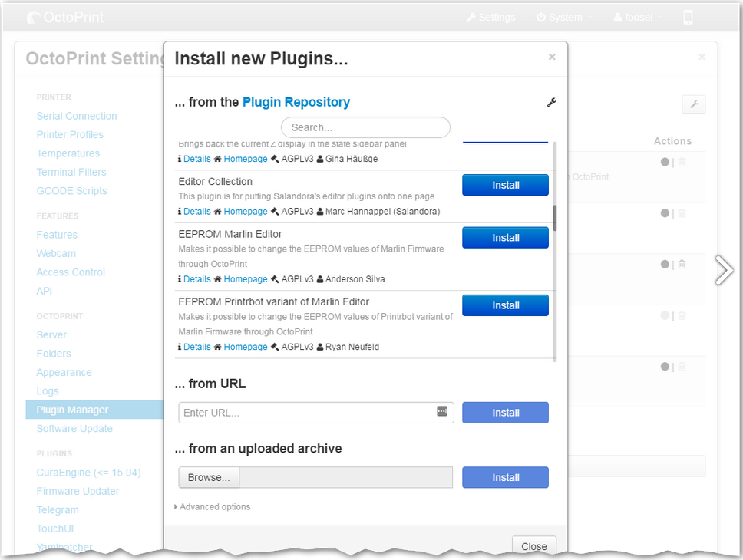Open the Plugin Repository link
Viewport: 743px width, 560px height.
(x=296, y=102)
